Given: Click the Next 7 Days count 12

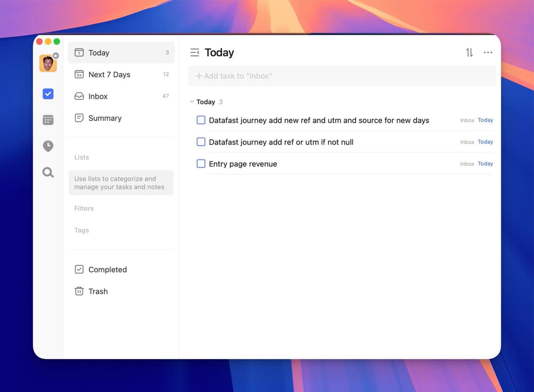Looking at the screenshot, I should click(x=166, y=74).
